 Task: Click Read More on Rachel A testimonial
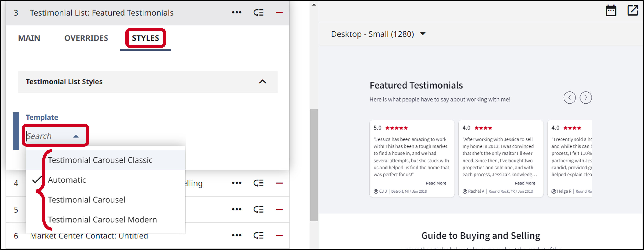click(x=525, y=183)
